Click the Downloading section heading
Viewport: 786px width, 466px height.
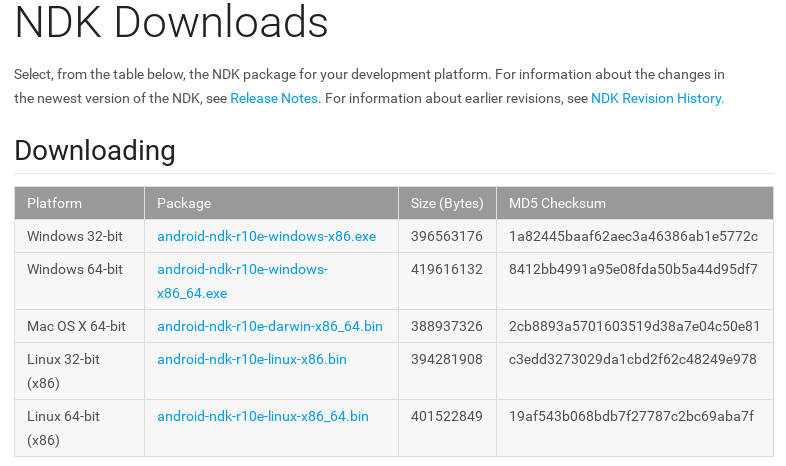[95, 151]
